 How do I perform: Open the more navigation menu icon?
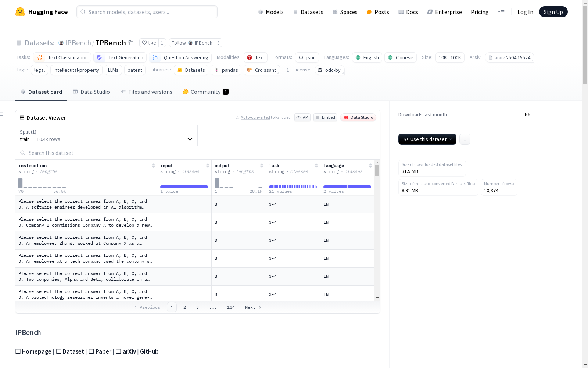point(501,12)
